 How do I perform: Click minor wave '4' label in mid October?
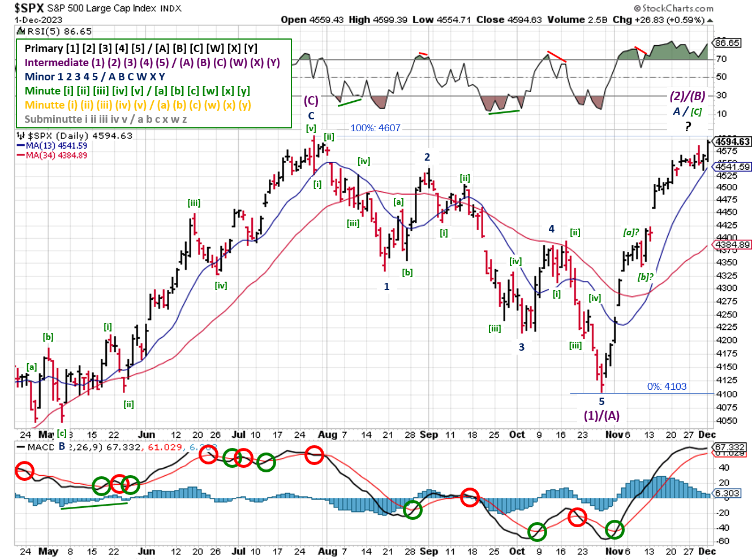click(552, 229)
